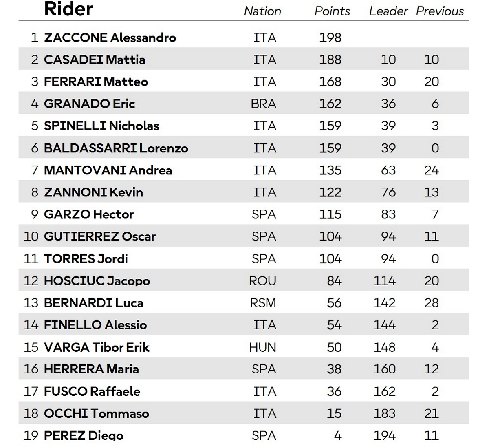Click the ROU nation cell for HOSCIUC
This screenshot has height=448, width=489.
263,280
